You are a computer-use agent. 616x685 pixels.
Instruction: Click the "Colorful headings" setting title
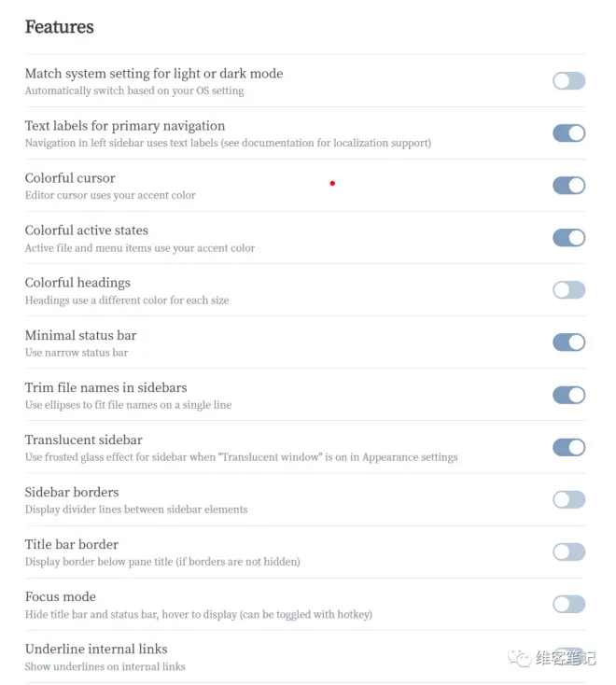point(77,283)
